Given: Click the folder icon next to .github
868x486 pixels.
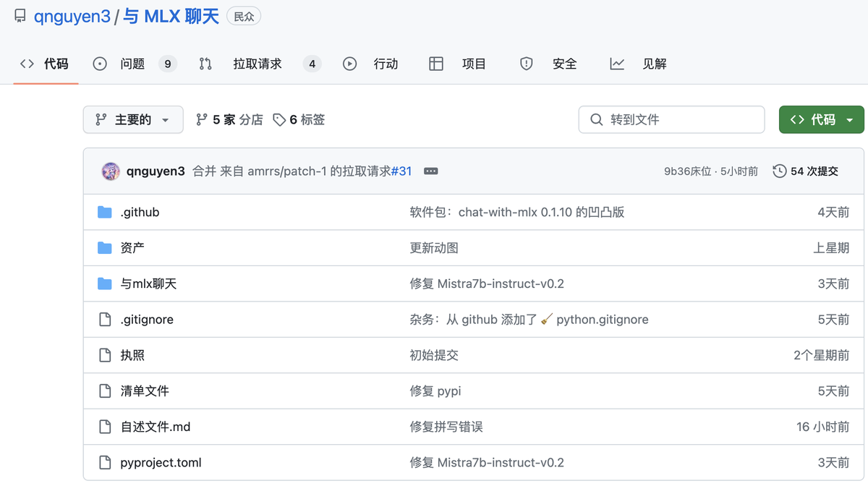Looking at the screenshot, I should pyautogui.click(x=105, y=212).
